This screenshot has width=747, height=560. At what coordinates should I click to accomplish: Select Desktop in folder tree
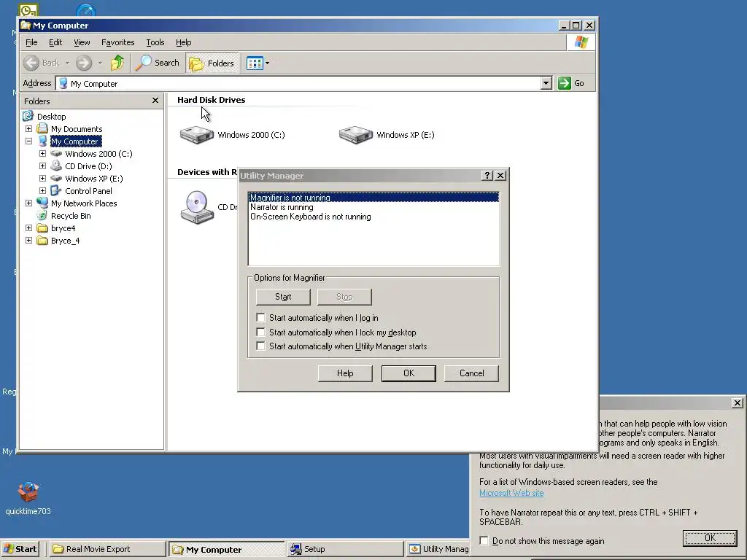(52, 117)
